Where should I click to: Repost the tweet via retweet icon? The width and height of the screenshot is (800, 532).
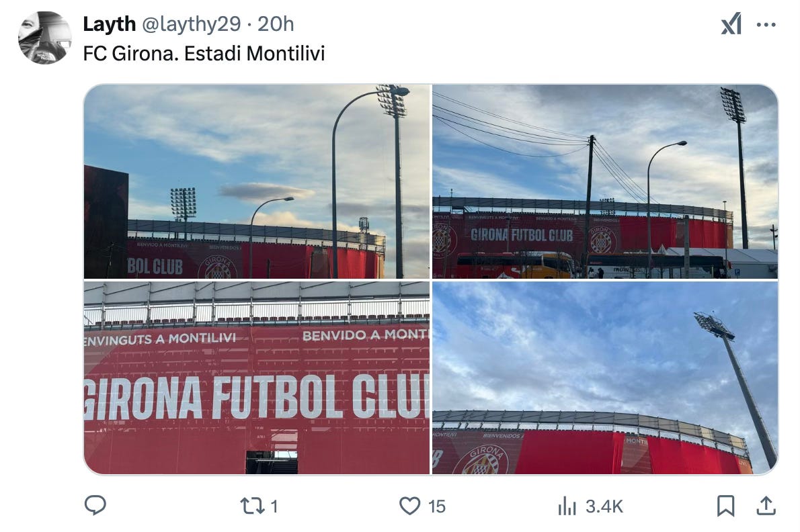pyautogui.click(x=252, y=506)
